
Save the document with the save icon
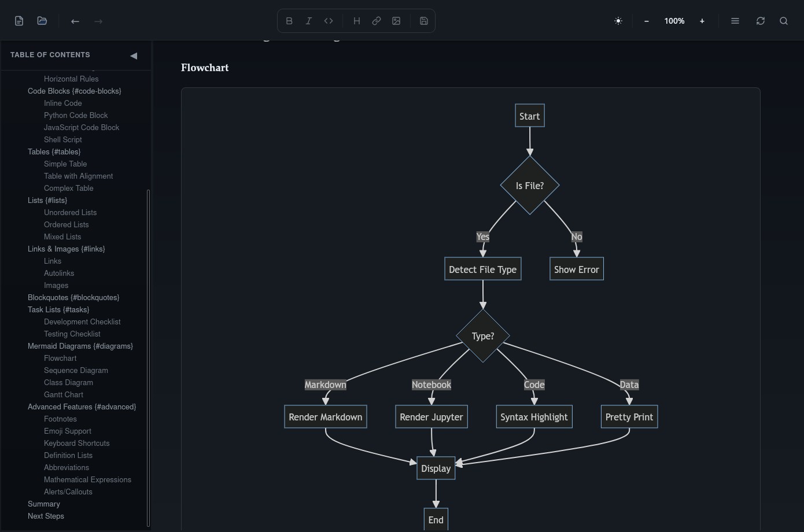pyautogui.click(x=424, y=21)
